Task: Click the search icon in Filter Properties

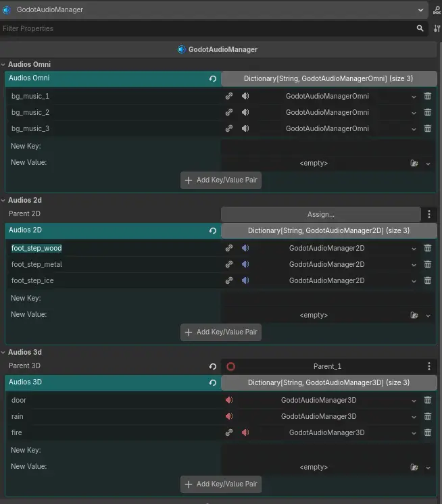Action: [x=420, y=28]
